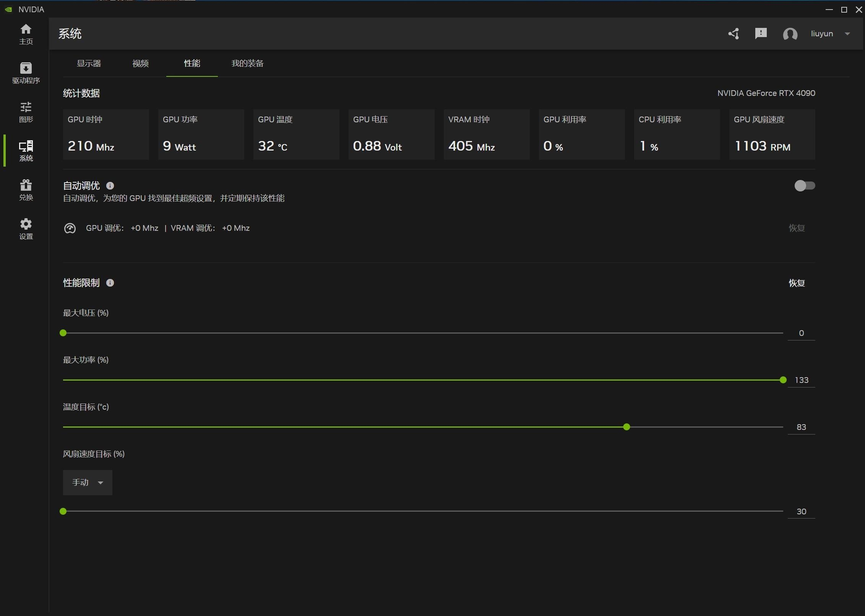Maximize the NVIDIA window
This screenshot has height=616, width=865.
844,10
